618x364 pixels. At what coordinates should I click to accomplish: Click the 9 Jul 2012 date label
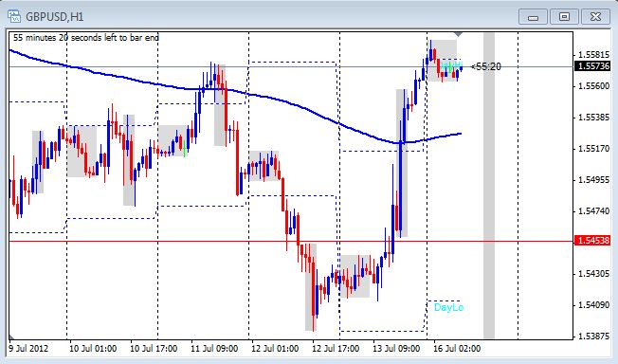(28, 349)
